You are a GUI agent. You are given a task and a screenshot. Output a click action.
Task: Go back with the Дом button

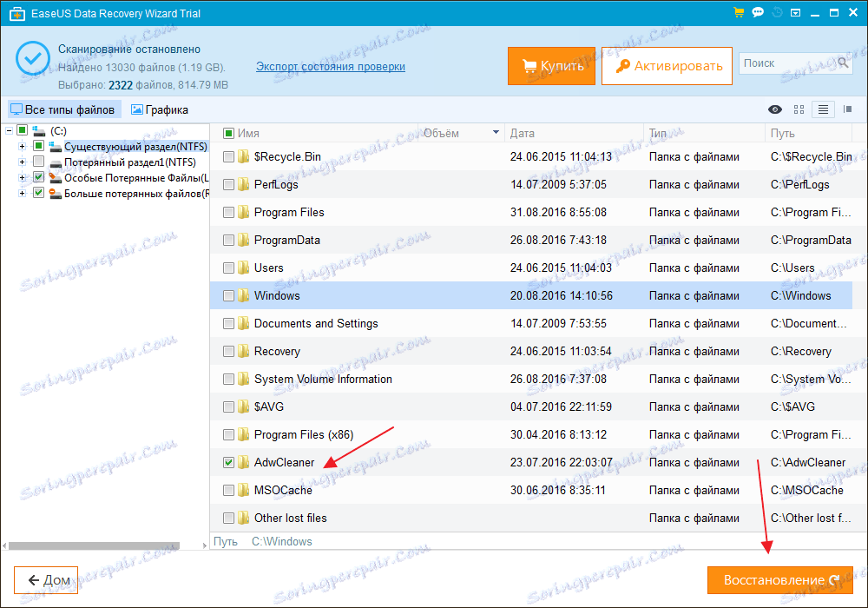[x=46, y=580]
